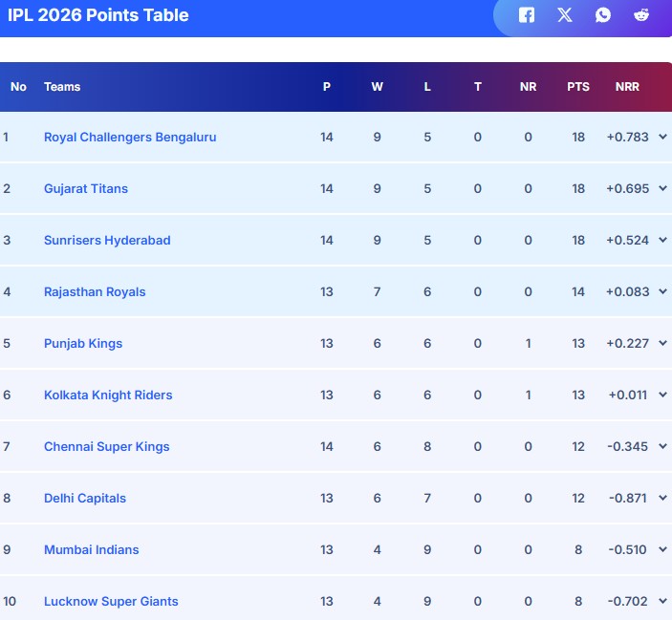This screenshot has width=672, height=620.
Task: Select Delhi Capitals losses value 7
Action: coord(427,498)
